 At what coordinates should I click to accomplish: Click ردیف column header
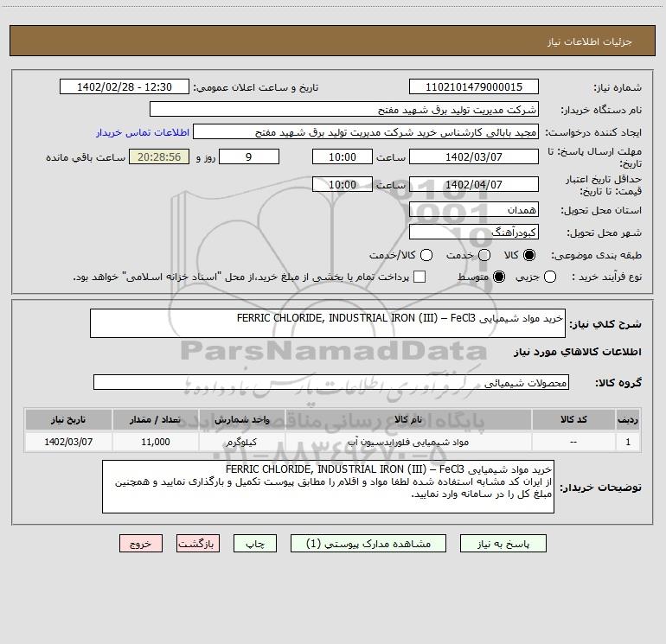628,419
